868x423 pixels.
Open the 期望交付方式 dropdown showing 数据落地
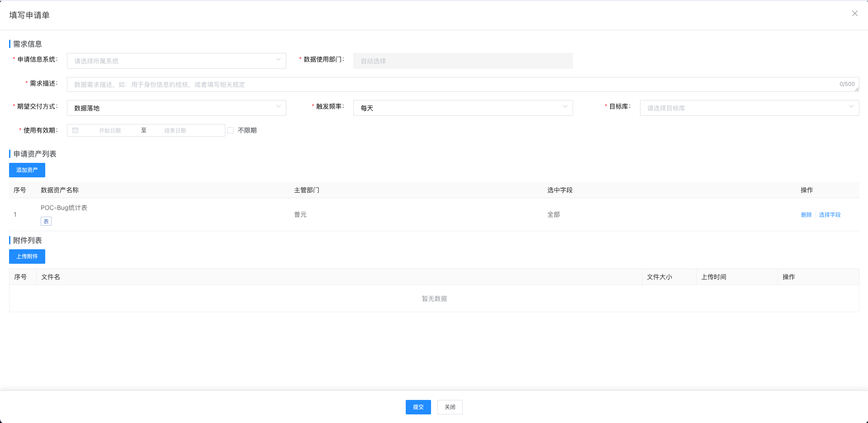[176, 108]
